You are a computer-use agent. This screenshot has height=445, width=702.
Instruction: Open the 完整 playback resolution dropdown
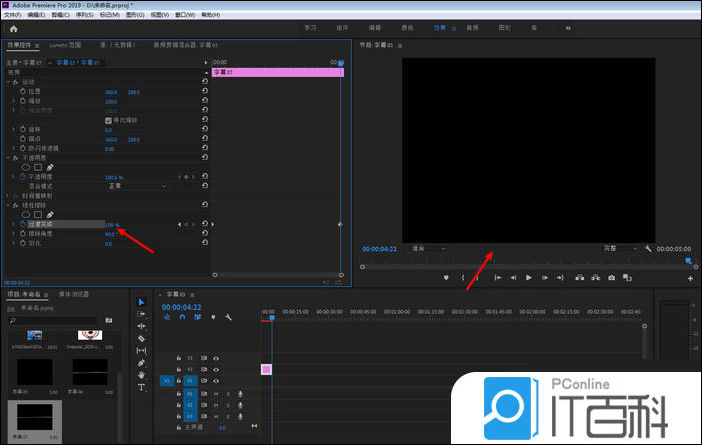[618, 248]
